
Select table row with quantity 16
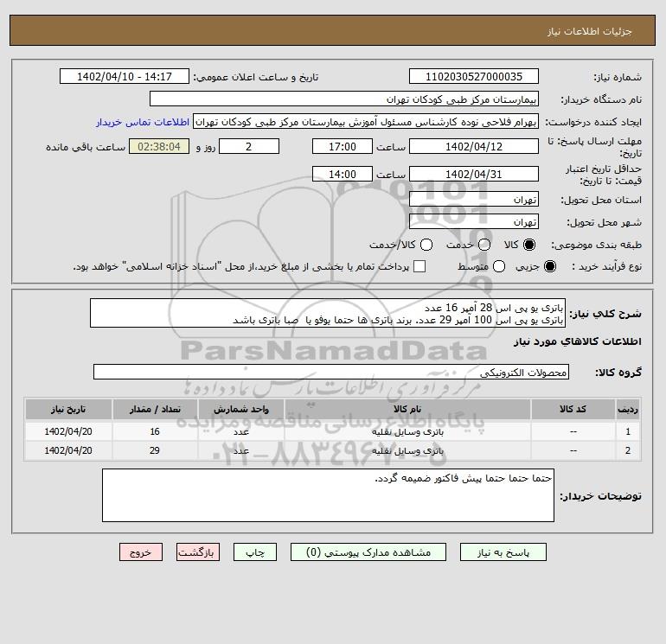click(x=332, y=430)
